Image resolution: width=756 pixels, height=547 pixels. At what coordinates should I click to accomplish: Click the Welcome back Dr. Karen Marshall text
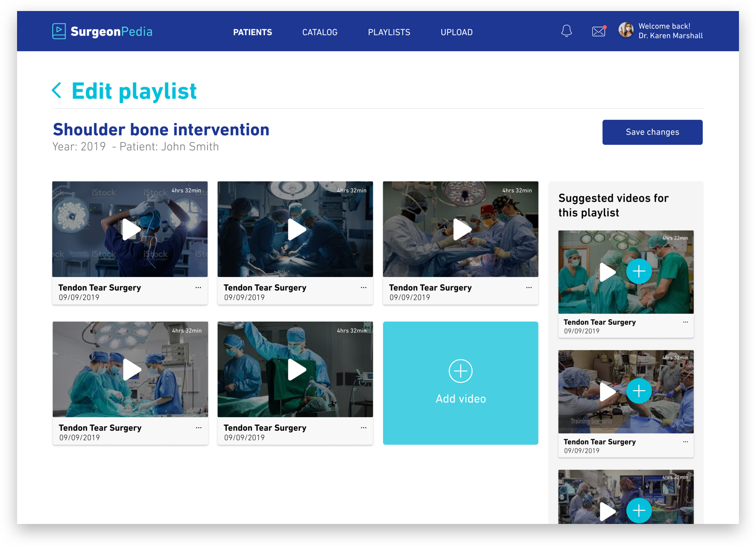(670, 31)
